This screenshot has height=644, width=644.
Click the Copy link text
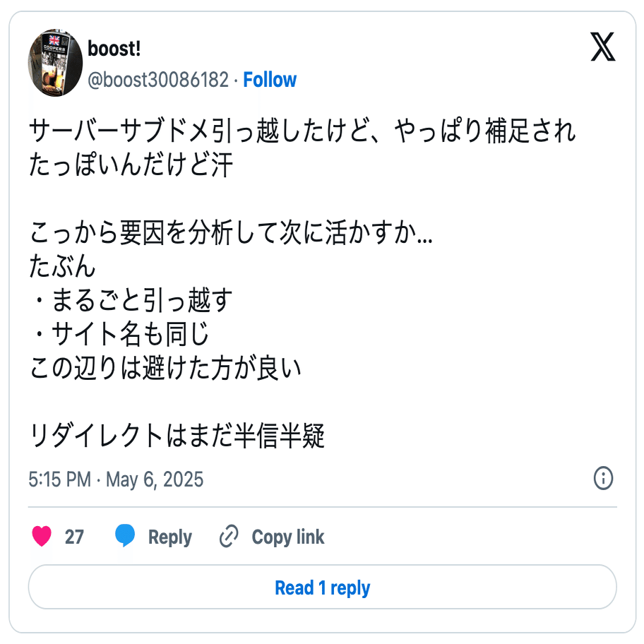point(288,537)
